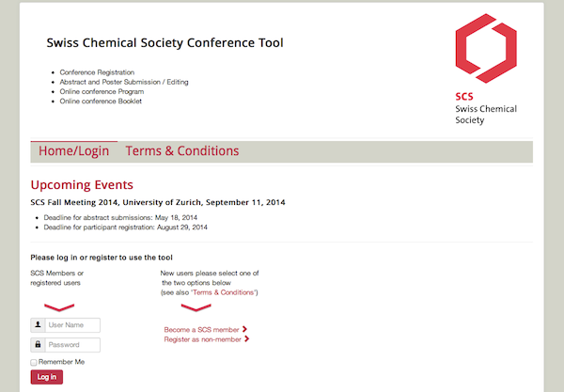The image size is (564, 392).
Task: Click the red chevron under SCS Members
Action: point(59,307)
